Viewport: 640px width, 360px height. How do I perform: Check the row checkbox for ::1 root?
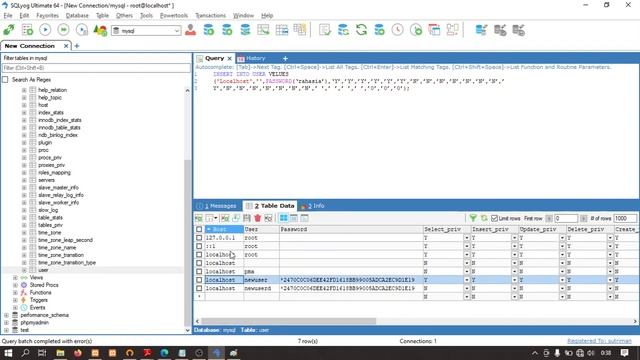[199, 246]
